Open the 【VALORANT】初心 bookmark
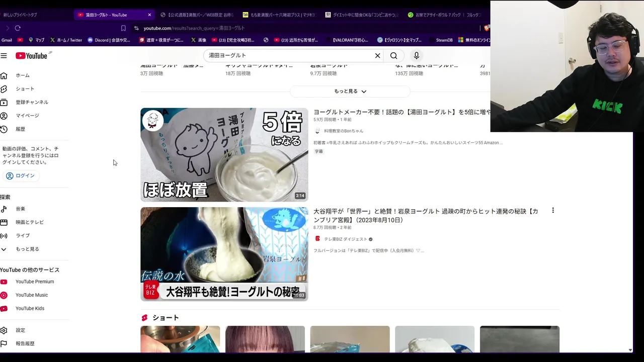Screen dimensions: 644x362 click(x=347, y=40)
